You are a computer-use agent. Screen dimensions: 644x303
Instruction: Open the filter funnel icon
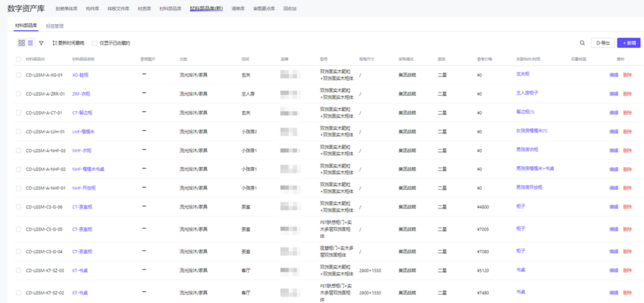[x=42, y=43]
